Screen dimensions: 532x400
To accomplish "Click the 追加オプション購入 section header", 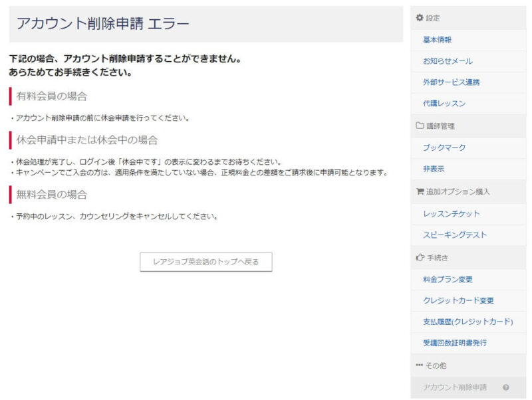I will tap(468, 192).
